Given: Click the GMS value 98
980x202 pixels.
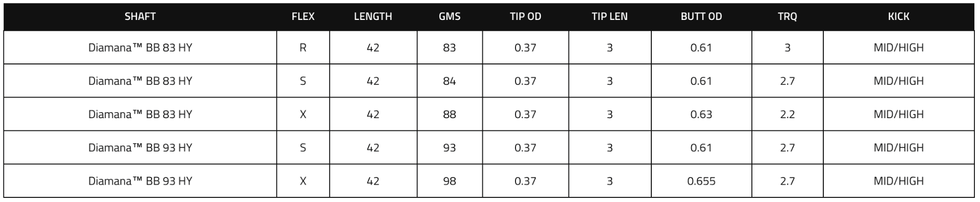Looking at the screenshot, I should tap(450, 181).
